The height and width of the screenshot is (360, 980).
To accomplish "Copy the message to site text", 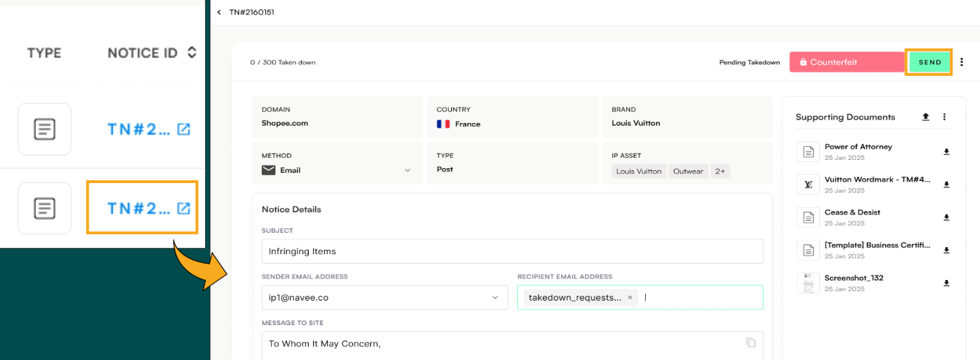I will 750,343.
